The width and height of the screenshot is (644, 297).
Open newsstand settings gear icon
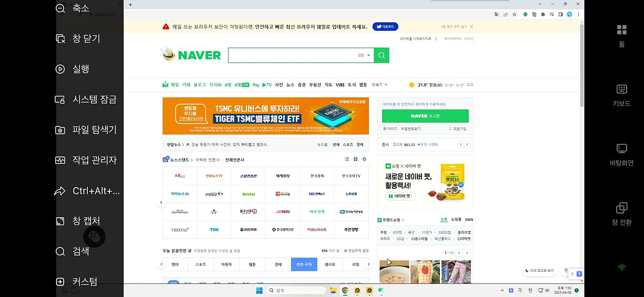[x=364, y=159]
